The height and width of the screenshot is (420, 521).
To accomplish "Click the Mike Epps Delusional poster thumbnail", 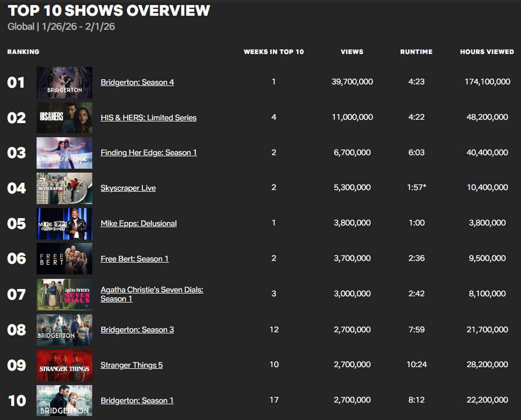I will (65, 224).
